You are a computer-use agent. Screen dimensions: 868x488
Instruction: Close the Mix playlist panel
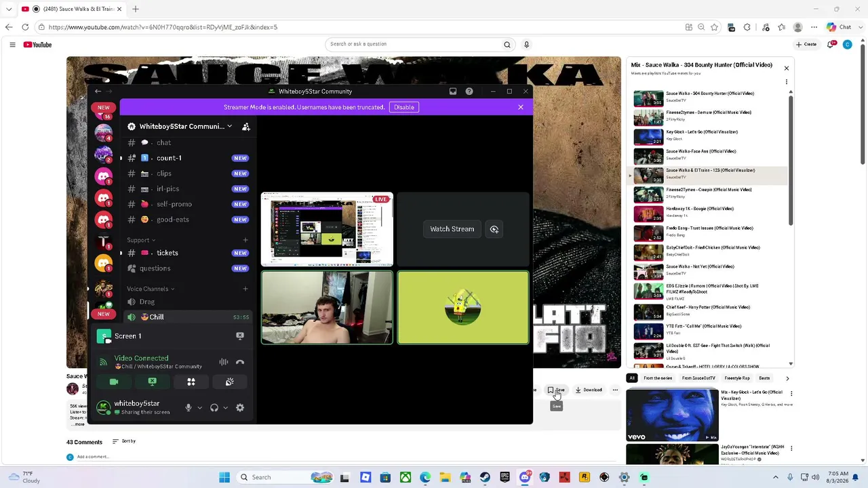pos(787,68)
